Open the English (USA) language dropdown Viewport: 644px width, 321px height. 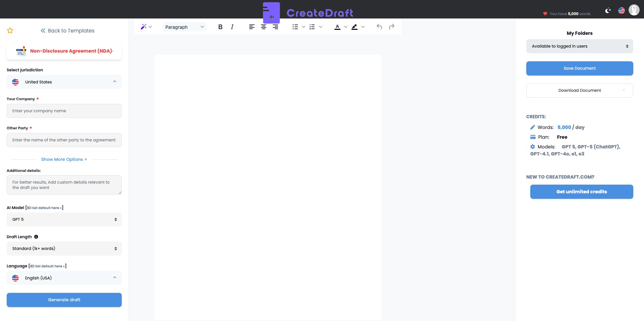pyautogui.click(x=64, y=278)
